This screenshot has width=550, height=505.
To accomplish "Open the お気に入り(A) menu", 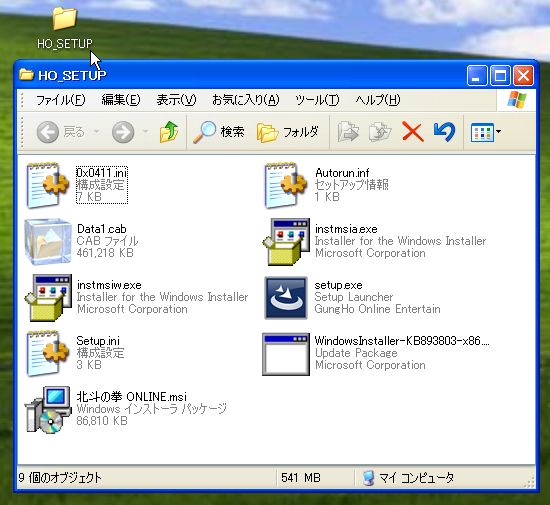I will (x=246, y=100).
